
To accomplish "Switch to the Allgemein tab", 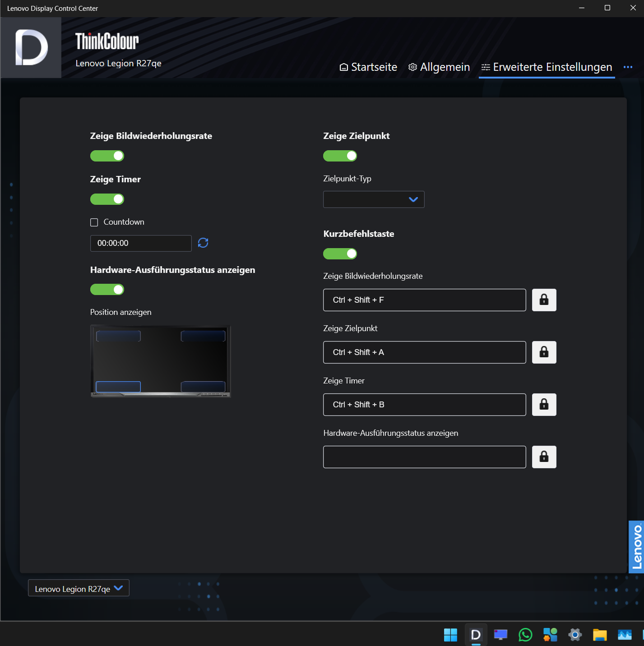I will pyautogui.click(x=439, y=67).
